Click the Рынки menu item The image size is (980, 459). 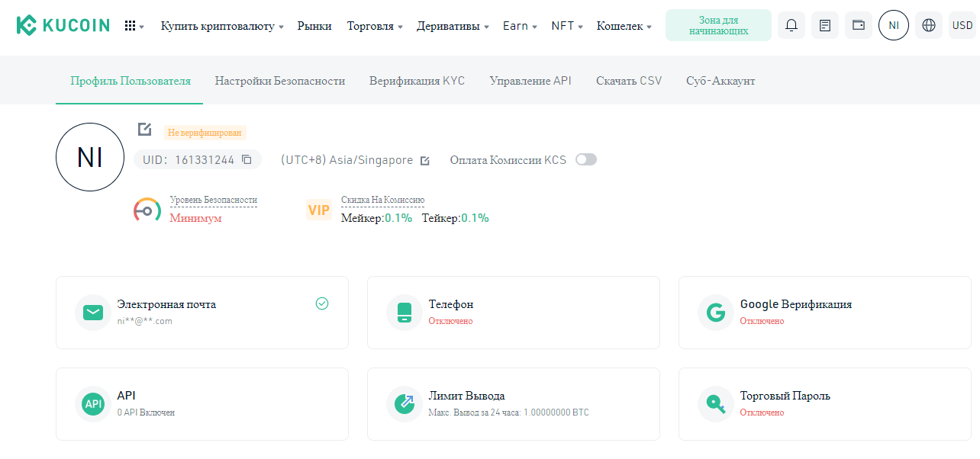point(314,26)
